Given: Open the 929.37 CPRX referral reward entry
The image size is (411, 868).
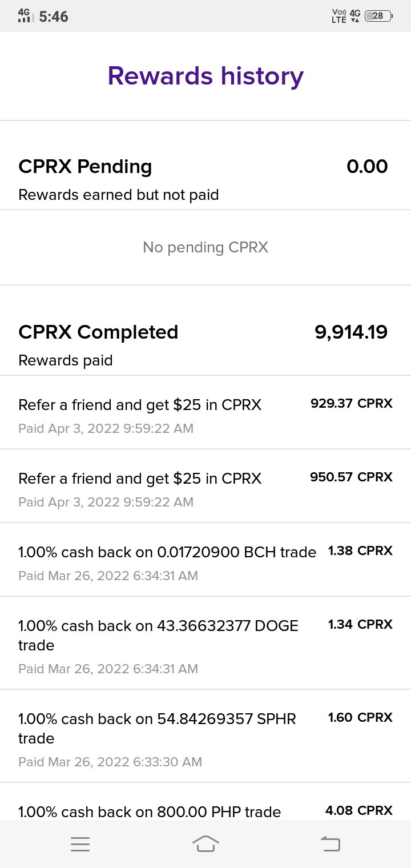Looking at the screenshot, I should 205,412.
